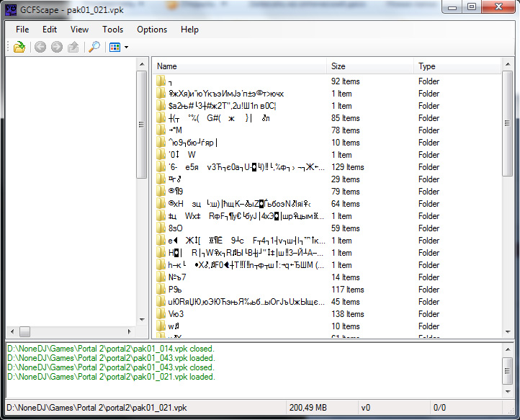Click the tree pane scroll right arrow
520x420 pixels.
tap(130, 331)
